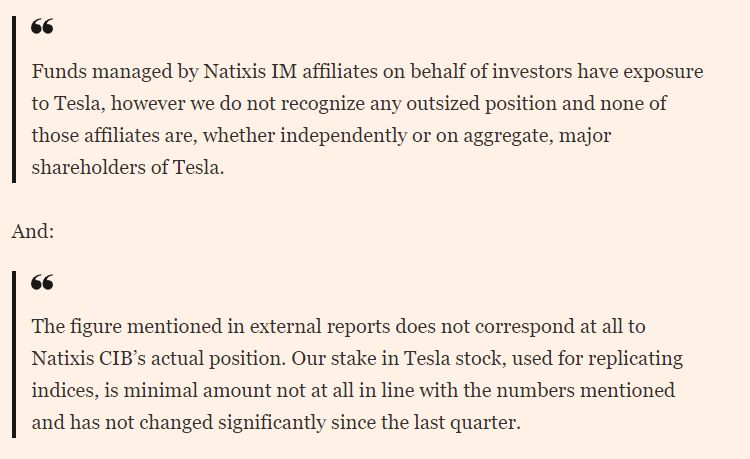Click the "And:" text between the quotes
This screenshot has height=459, width=750.
pos(33,231)
